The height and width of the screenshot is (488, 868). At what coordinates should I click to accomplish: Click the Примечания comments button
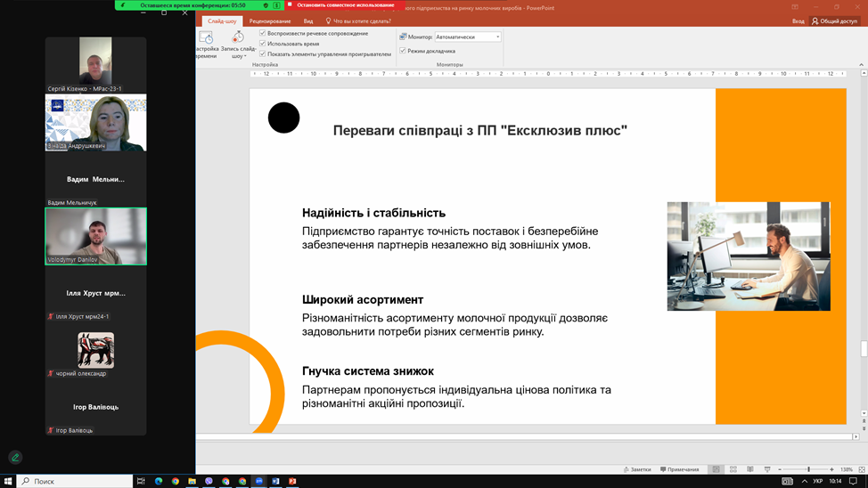679,469
